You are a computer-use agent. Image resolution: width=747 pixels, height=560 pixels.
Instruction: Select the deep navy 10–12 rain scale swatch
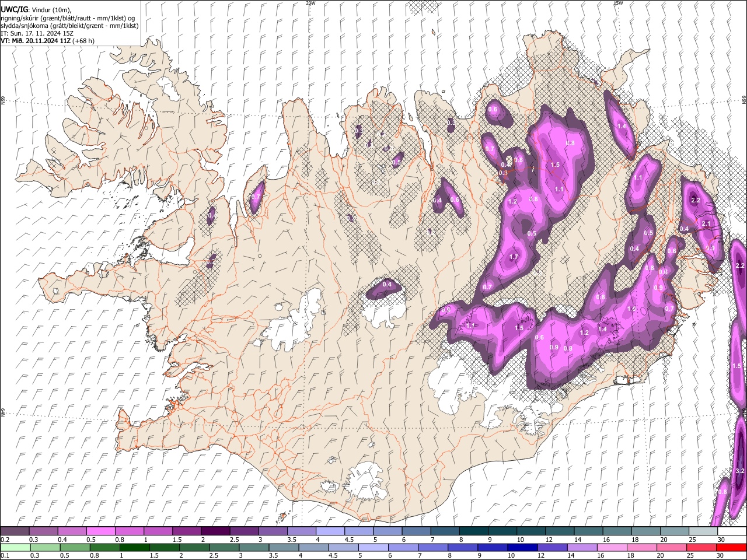pyautogui.click(x=522, y=547)
